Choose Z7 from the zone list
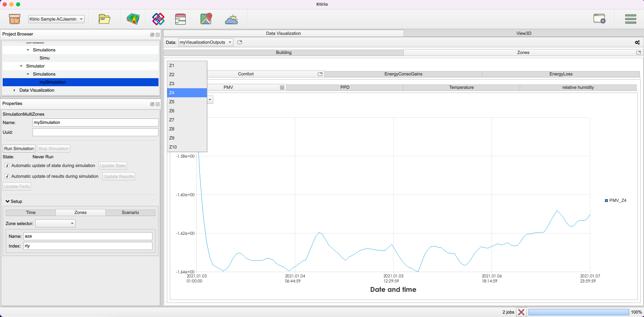 tap(172, 120)
